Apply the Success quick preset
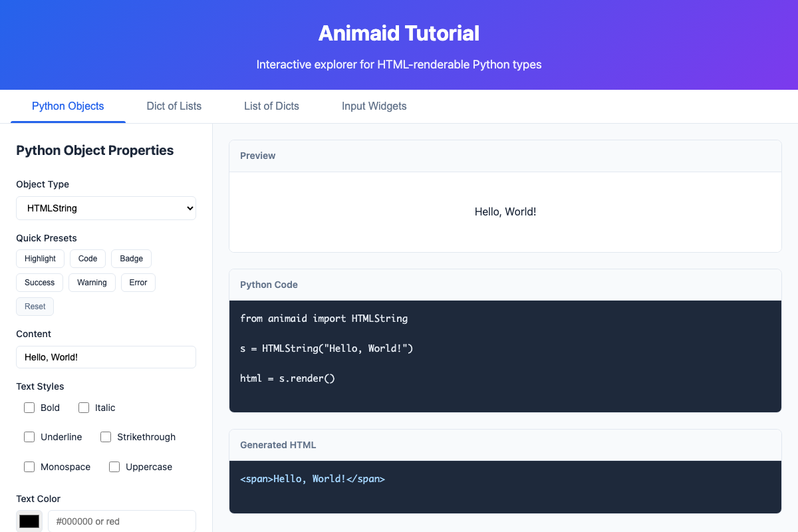Viewport: 798px width, 532px height. pos(39,282)
